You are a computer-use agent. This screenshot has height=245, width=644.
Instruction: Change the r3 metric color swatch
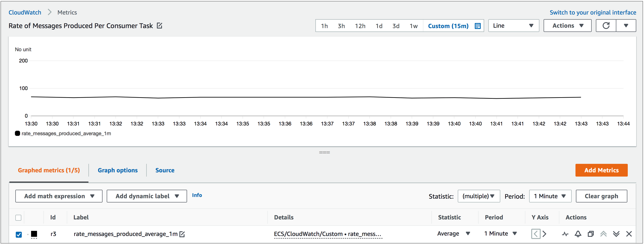34,234
